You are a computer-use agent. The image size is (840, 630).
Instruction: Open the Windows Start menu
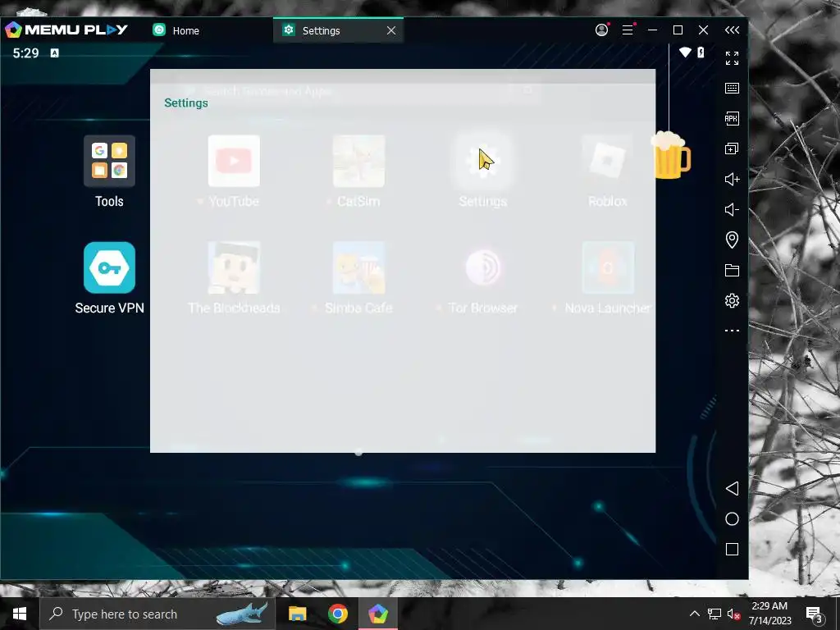click(20, 614)
